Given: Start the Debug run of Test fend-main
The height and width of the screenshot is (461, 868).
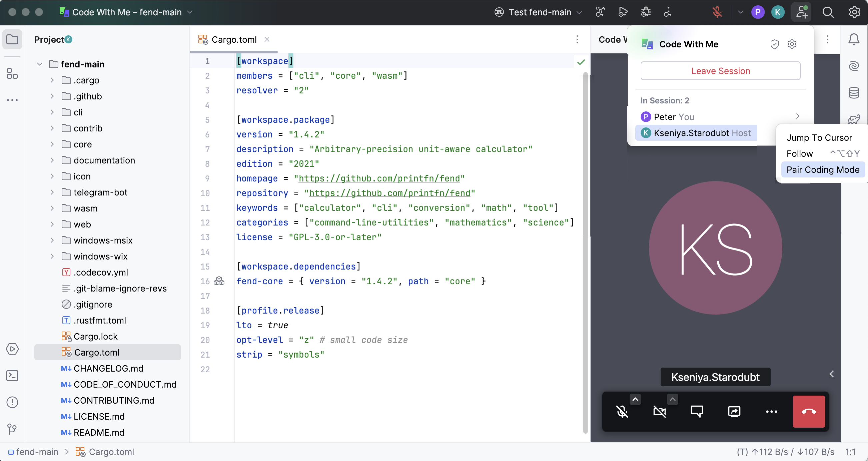Looking at the screenshot, I should [646, 12].
